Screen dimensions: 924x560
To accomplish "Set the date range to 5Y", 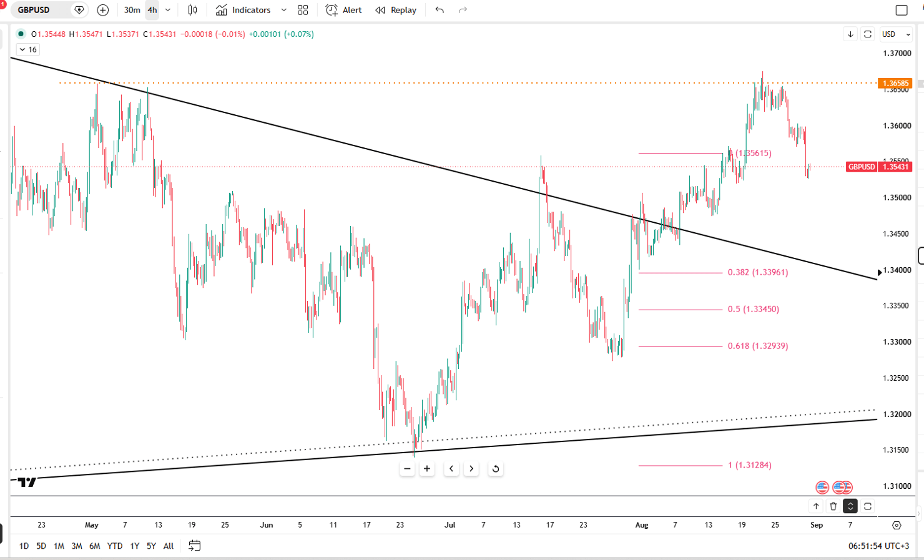I will click(x=151, y=546).
